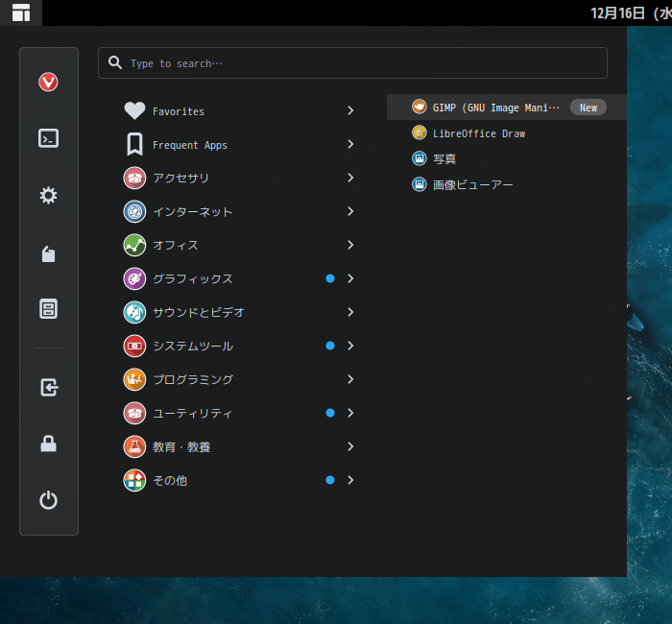The width and height of the screenshot is (672, 624).
Task: Open the archive drawer icon in sidebar
Action: point(48,308)
